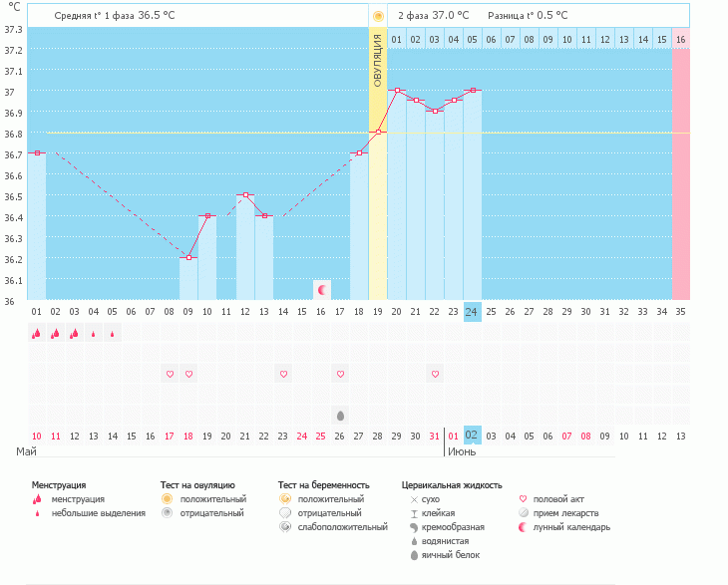Click the positive ovulation test legend icon
The image size is (728, 585).
pos(168,498)
